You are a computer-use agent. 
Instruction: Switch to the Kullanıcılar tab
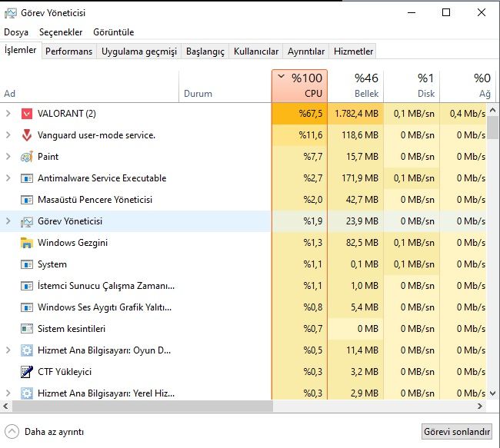point(256,51)
